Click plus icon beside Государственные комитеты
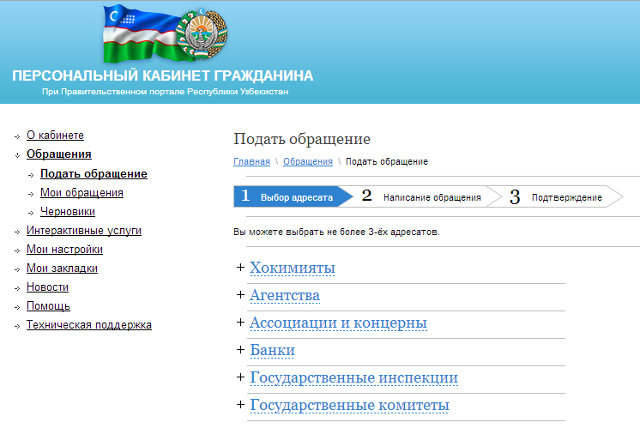Screen dimensions: 640x427 240,405
